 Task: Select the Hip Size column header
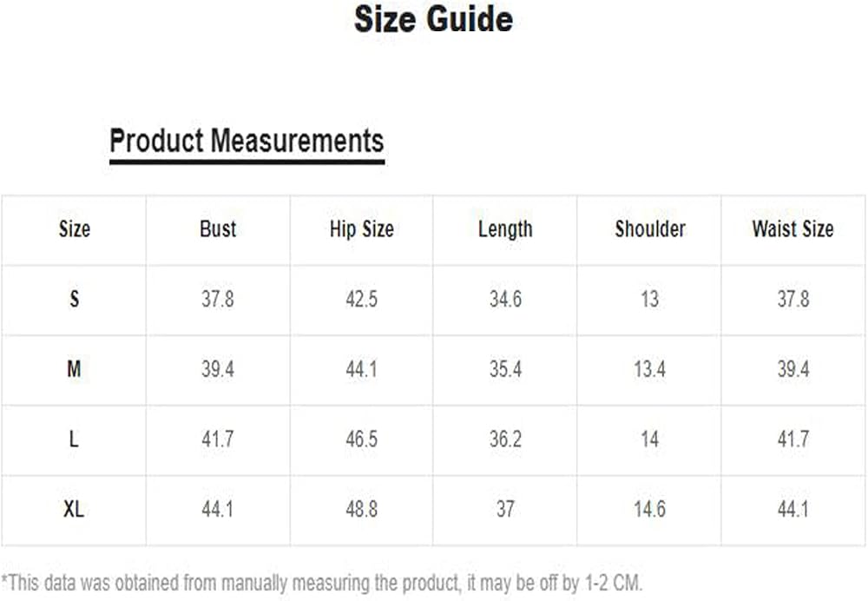pyautogui.click(x=361, y=229)
